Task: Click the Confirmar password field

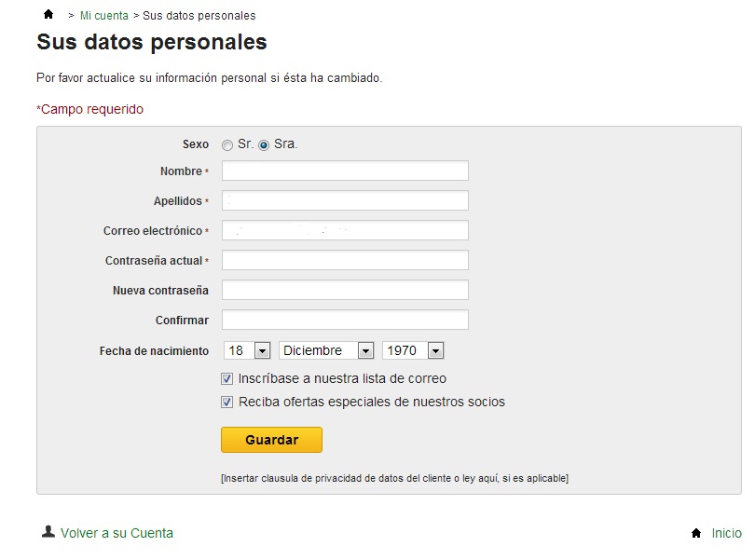Action: pos(345,320)
